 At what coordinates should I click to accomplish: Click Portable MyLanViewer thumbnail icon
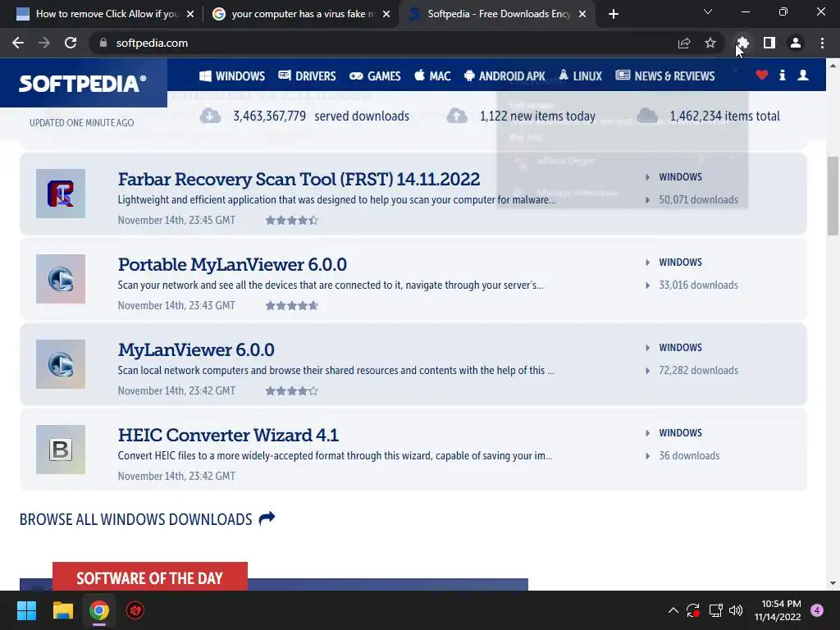pos(61,279)
